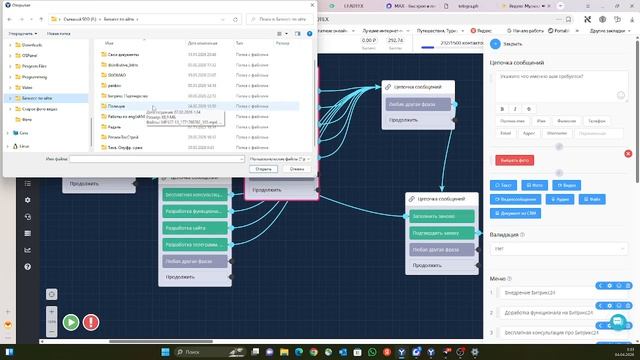Refresh the folder listing in the dialog
This screenshot has height=360, width=640.
coord(236,19)
